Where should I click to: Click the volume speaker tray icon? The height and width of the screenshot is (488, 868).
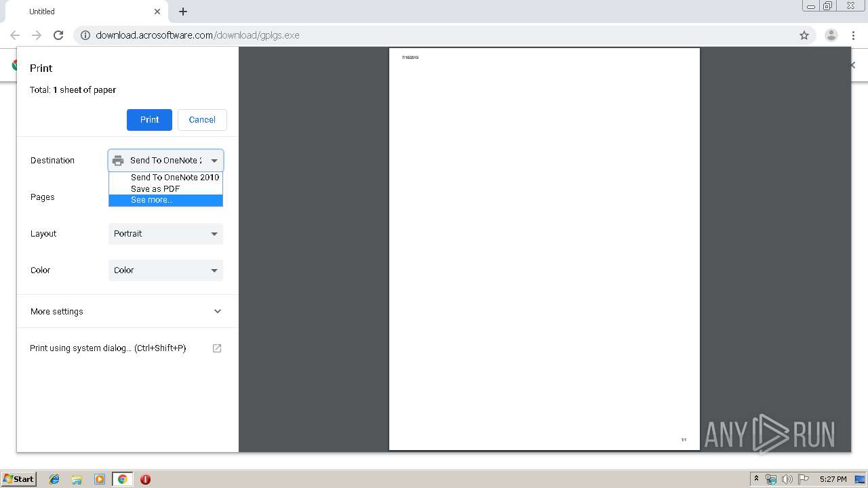(x=787, y=479)
